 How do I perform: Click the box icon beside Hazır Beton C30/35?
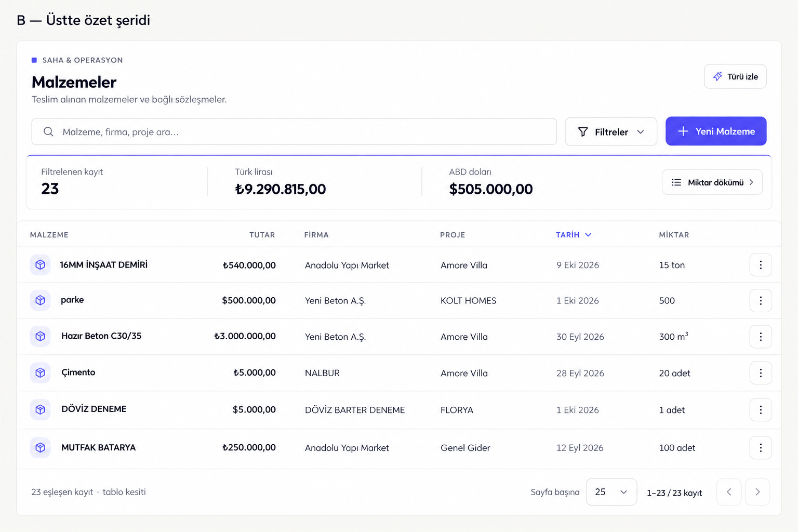coord(40,336)
